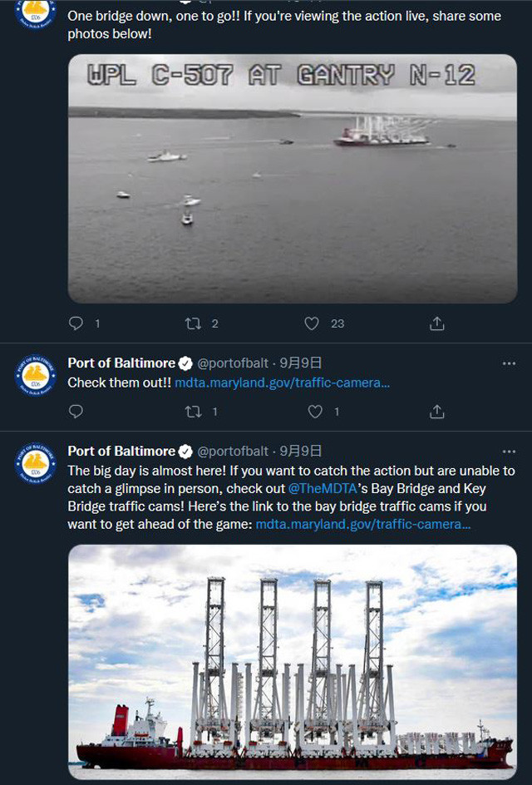The width and height of the screenshot is (532, 785).
Task: Open the Gantry N-12 camera video thumbnail
Action: coord(292,179)
